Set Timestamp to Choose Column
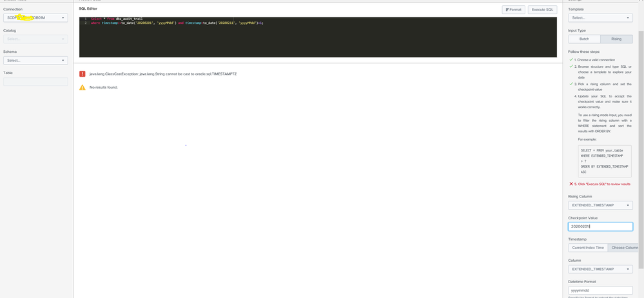Image resolution: width=644 pixels, height=298 pixels. [623, 248]
